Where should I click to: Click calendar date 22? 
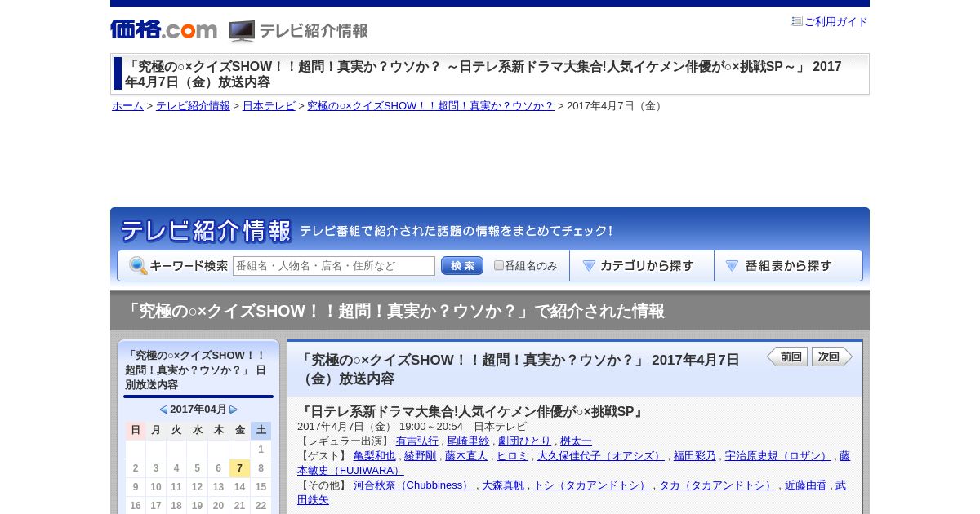(261, 506)
